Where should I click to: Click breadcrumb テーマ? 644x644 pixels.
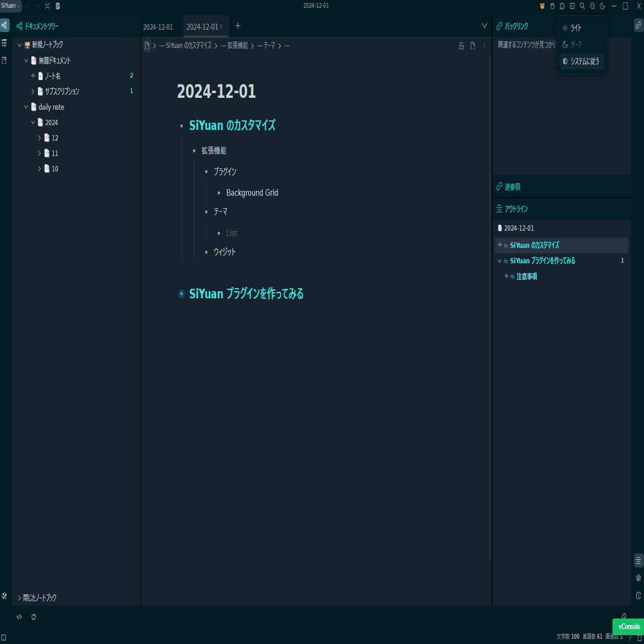tap(266, 46)
